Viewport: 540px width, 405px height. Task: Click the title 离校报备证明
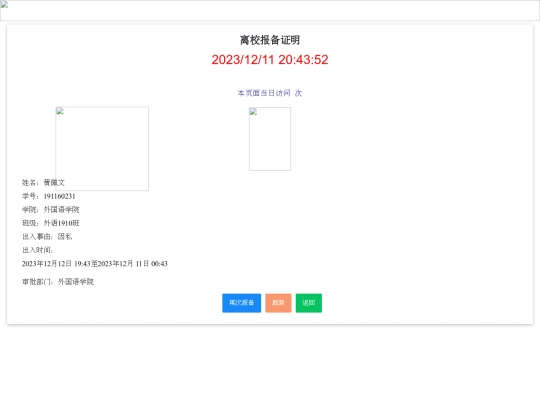(x=270, y=40)
